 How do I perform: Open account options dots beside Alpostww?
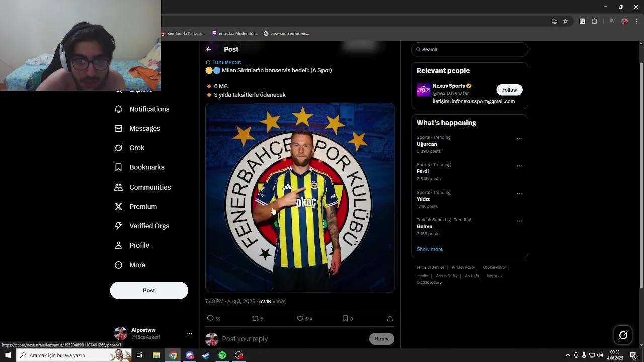pos(190,333)
